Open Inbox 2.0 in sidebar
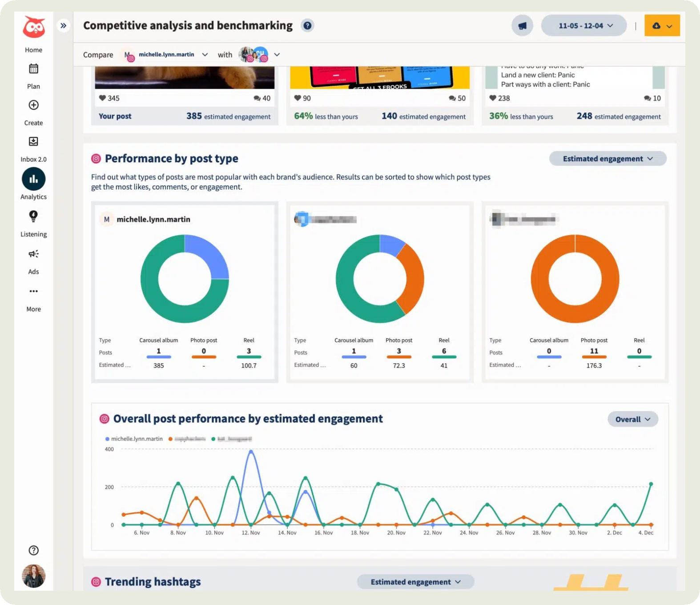700x605 pixels. (33, 142)
